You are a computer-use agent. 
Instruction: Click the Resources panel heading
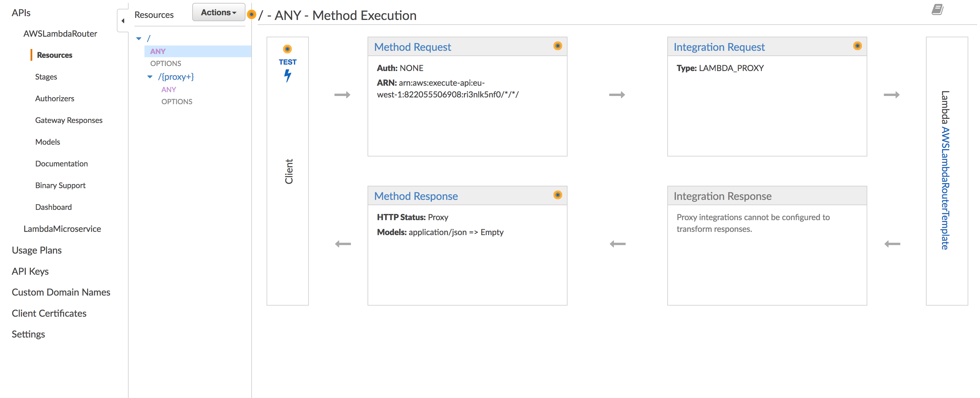[x=154, y=15]
